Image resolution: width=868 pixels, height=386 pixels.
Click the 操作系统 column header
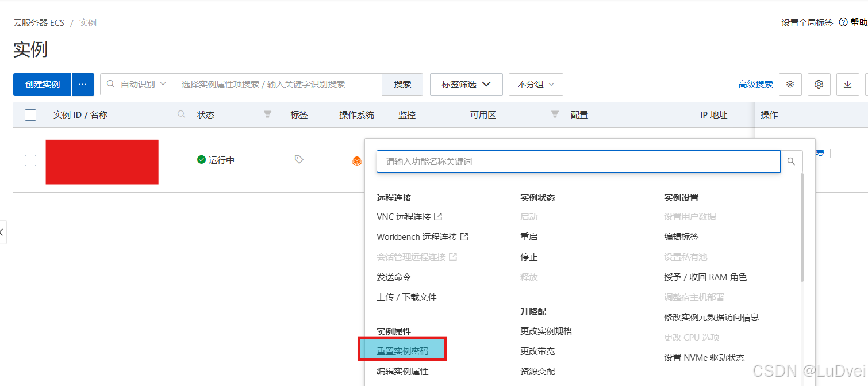(356, 114)
